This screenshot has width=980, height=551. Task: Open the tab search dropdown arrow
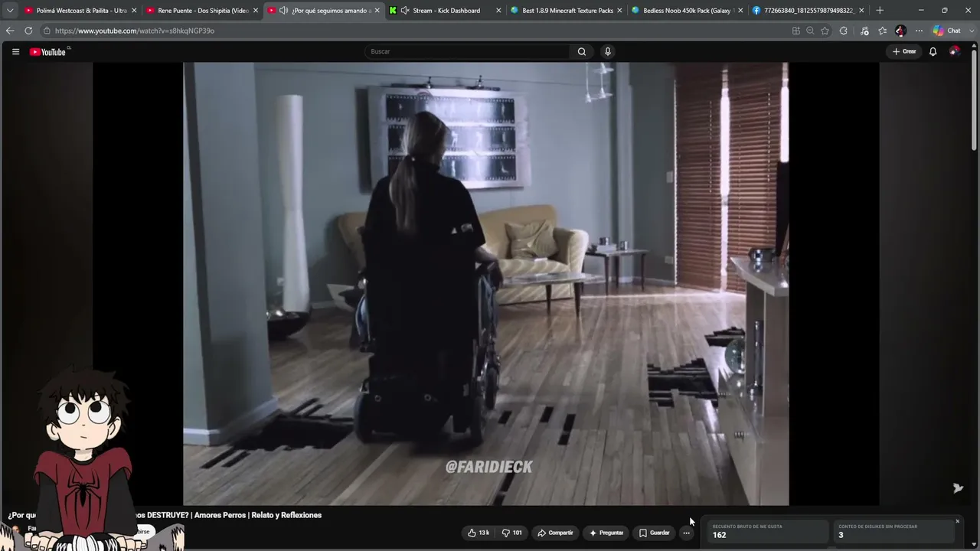click(10, 11)
